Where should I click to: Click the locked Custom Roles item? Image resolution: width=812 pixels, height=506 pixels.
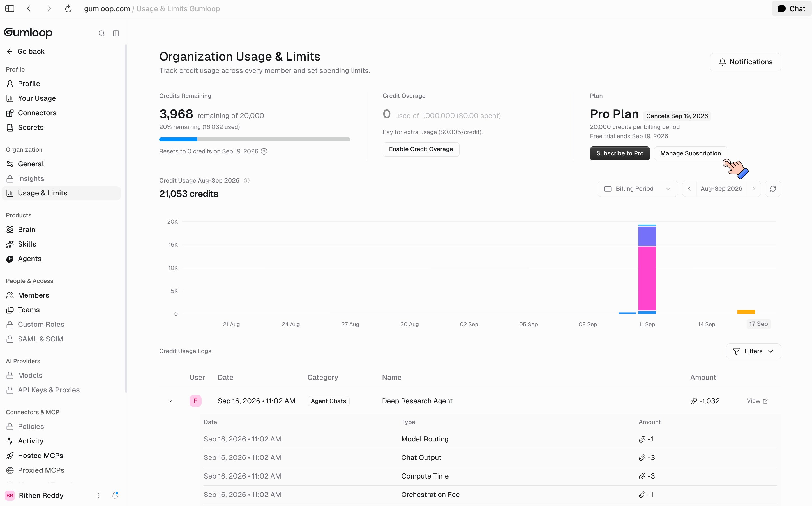pos(61,324)
